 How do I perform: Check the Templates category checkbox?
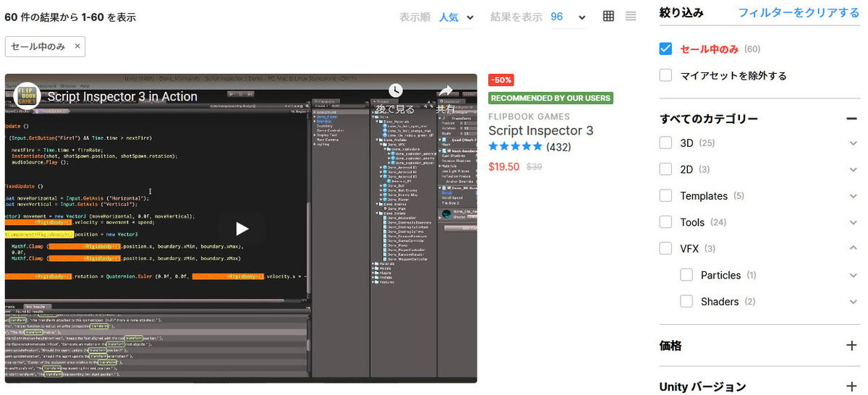(x=666, y=196)
